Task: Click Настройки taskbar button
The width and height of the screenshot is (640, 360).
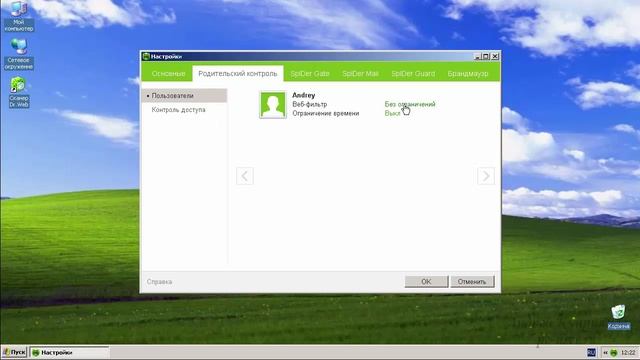Action: 69,352
